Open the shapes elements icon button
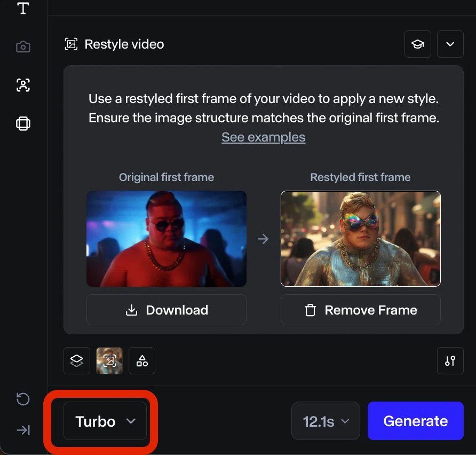Screen dimensions: 476x455 [142, 361]
